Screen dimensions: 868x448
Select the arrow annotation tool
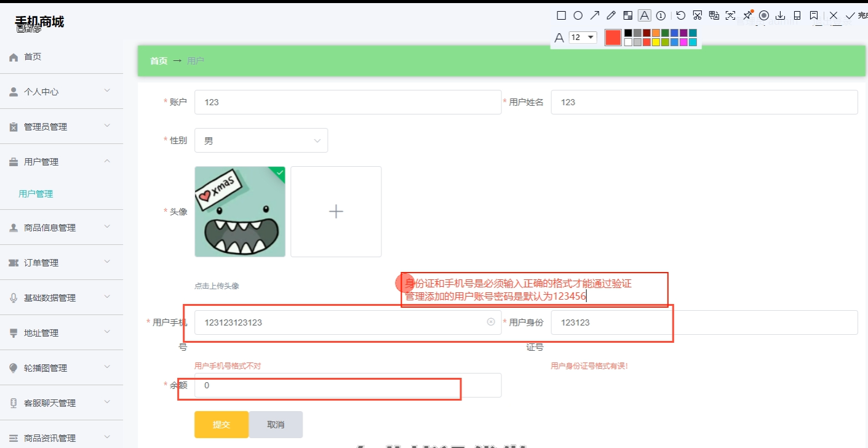tap(594, 15)
